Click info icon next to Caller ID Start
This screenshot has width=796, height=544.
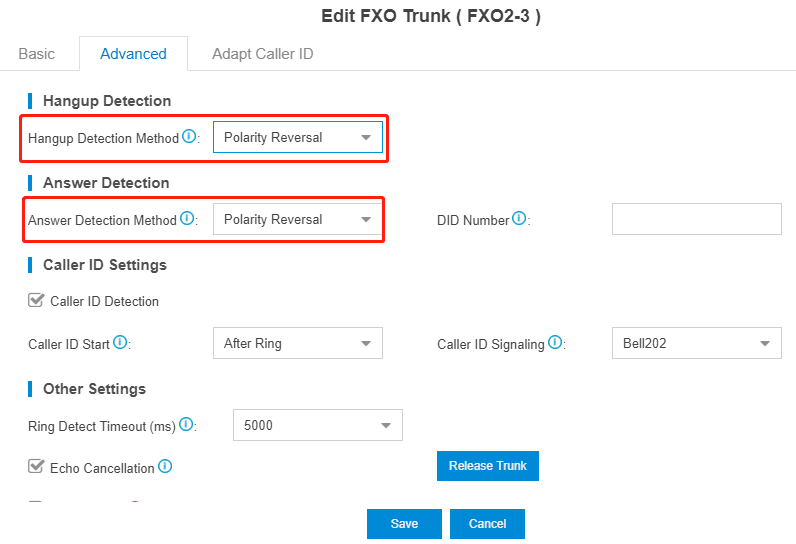(120, 343)
